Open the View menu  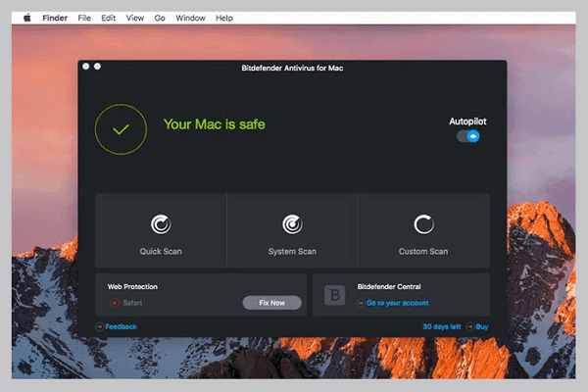[135, 18]
